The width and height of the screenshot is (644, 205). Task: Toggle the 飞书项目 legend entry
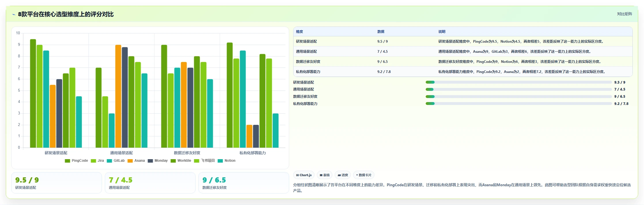[204, 161]
